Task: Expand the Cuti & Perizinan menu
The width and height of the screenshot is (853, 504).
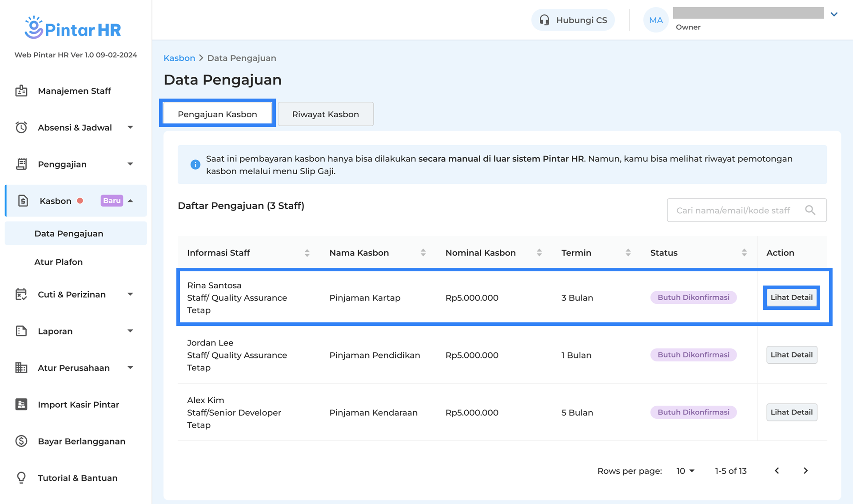Action: click(x=130, y=294)
